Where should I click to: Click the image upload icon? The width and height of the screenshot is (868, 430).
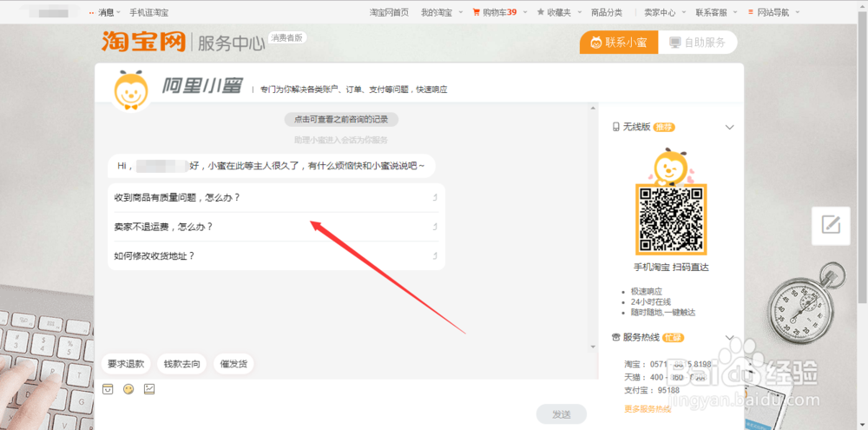tap(149, 389)
